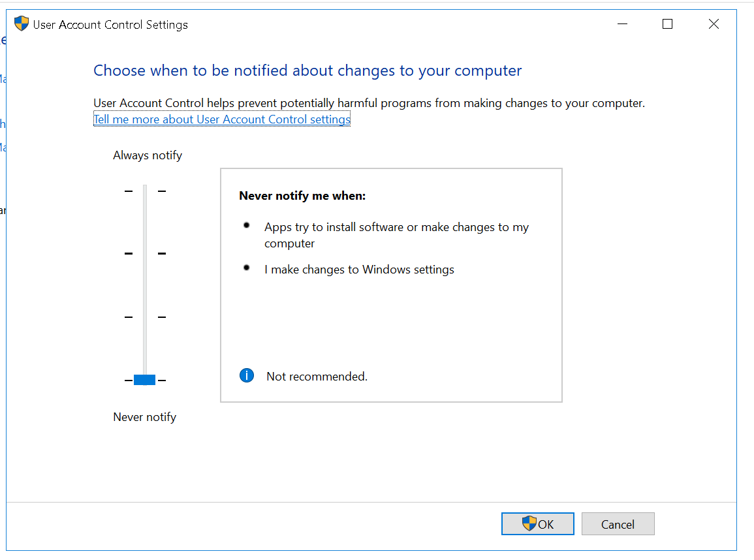Click the 'User Account Control Settings' title text

[x=110, y=25]
